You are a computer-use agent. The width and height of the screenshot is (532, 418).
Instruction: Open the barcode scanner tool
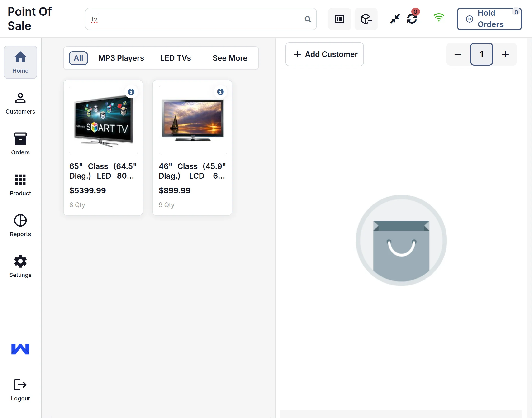339,19
